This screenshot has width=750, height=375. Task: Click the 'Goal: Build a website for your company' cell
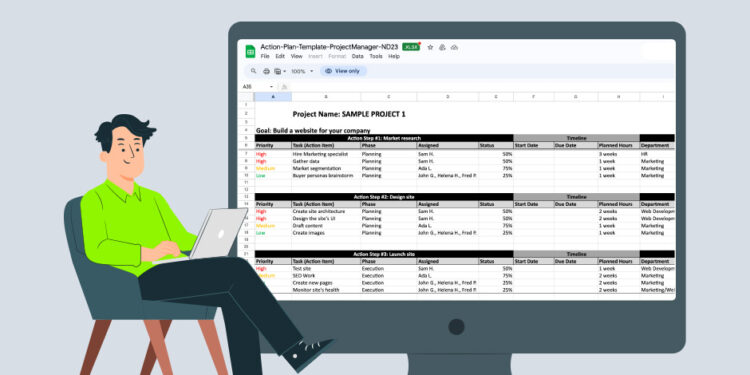click(313, 131)
